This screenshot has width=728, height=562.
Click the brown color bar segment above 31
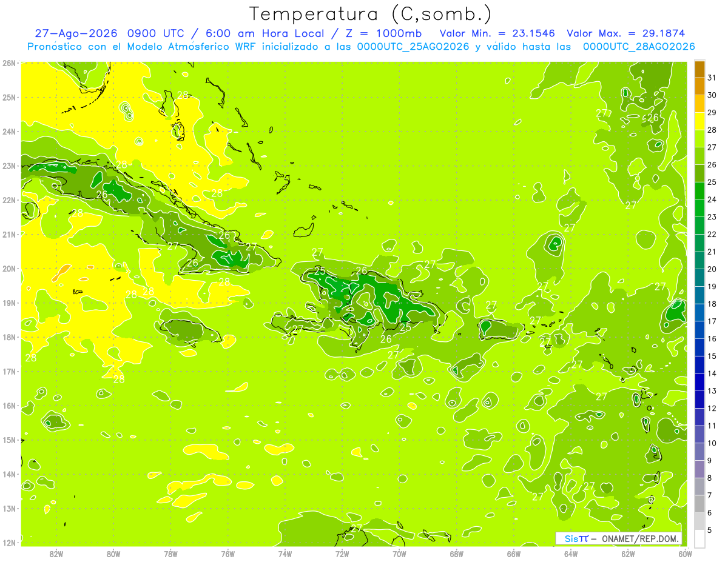point(699,69)
